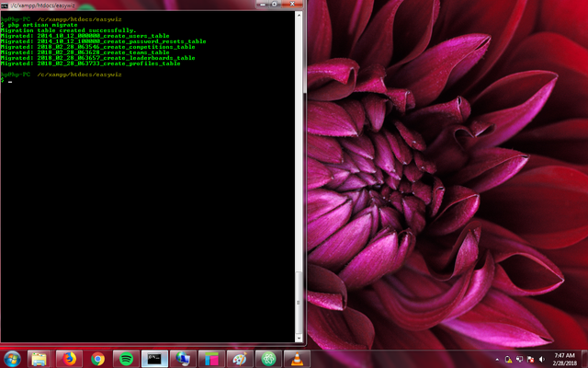The width and height of the screenshot is (588, 368).
Task: Launch Google Chrome from the taskbar
Action: point(98,359)
